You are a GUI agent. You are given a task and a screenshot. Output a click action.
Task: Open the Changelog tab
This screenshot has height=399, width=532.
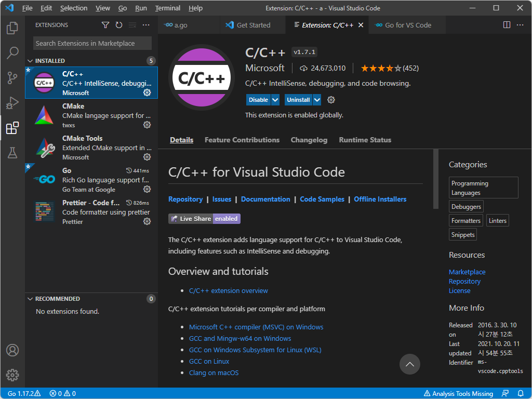click(309, 140)
